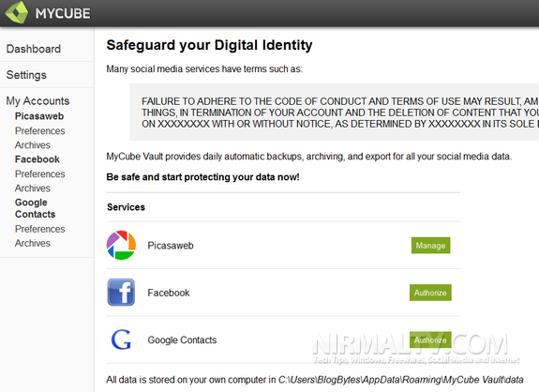Open Archives under Facebook
Viewport: 539px width, 392px height.
click(x=32, y=188)
